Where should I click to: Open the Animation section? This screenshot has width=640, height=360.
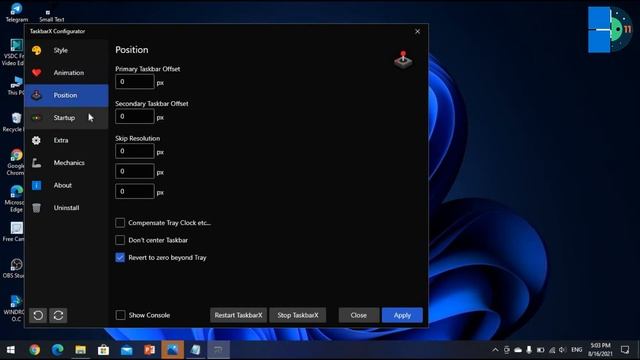pyautogui.click(x=67, y=73)
